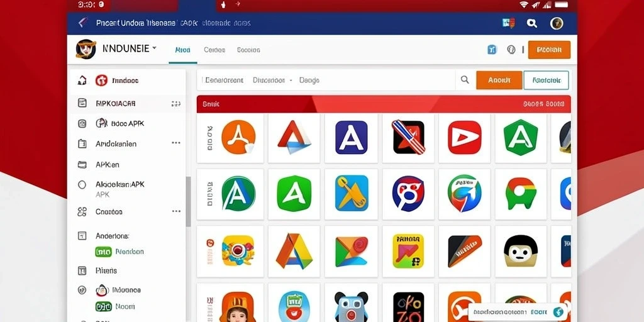Viewport: 644px width, 322px height.
Task: Click the list icon beside RPKOIACAR
Action: (82, 103)
